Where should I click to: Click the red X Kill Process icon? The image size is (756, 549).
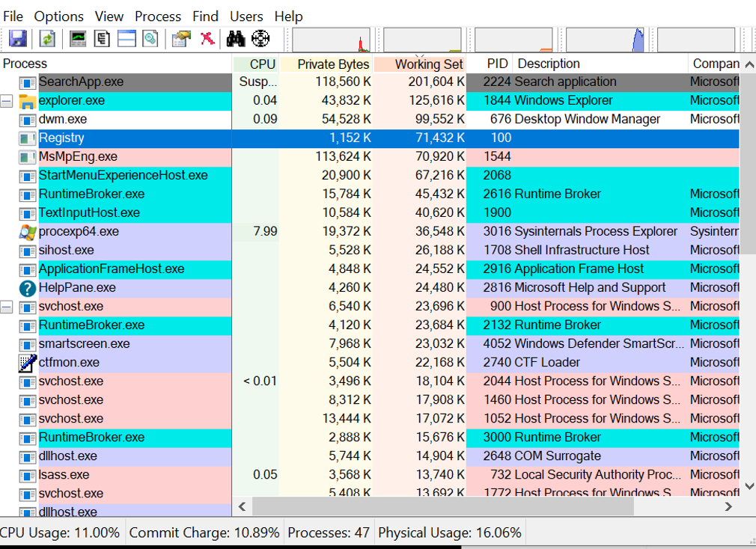click(207, 38)
